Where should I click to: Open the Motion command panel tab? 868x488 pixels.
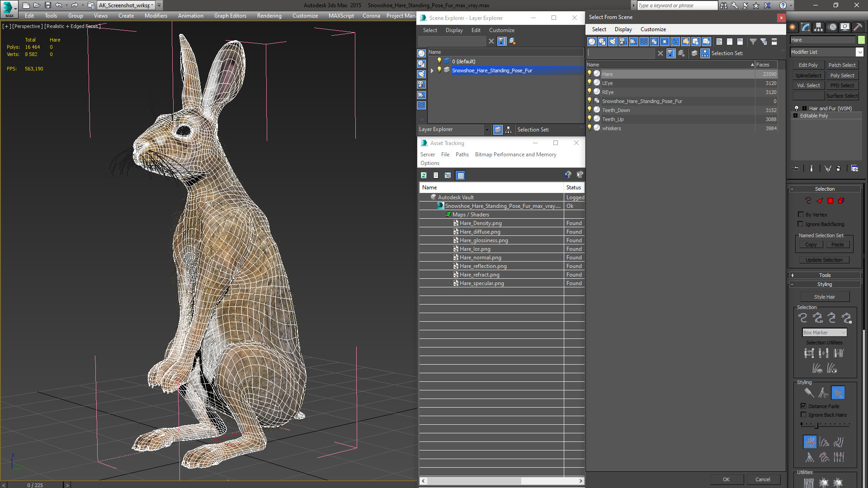point(832,27)
